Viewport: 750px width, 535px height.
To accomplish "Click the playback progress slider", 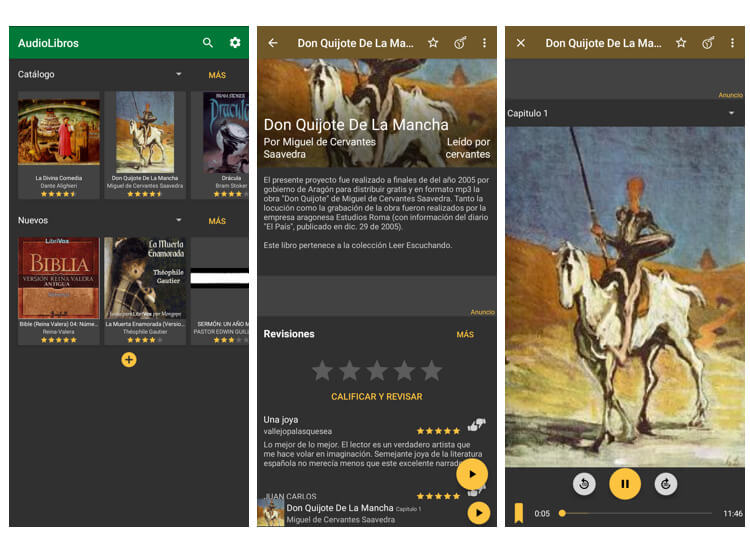I will (x=637, y=513).
